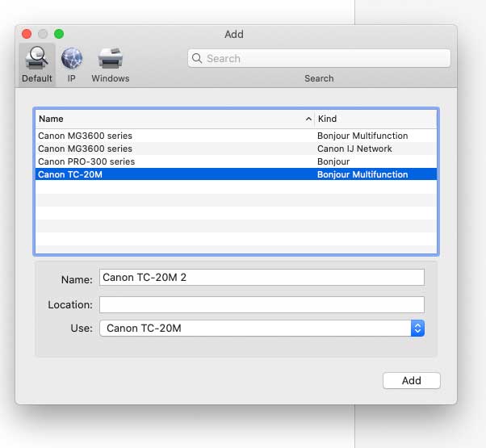Screen dimensions: 486x448
Task: Select Canon MG3600 series Bonjour Multifunction row
Action: tap(236, 136)
